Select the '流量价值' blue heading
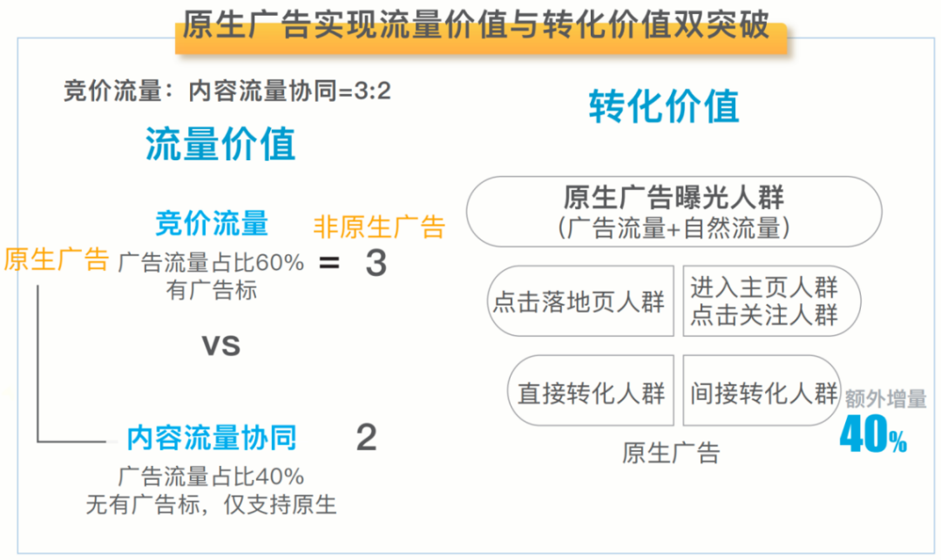The width and height of the screenshot is (941, 560). (x=220, y=145)
